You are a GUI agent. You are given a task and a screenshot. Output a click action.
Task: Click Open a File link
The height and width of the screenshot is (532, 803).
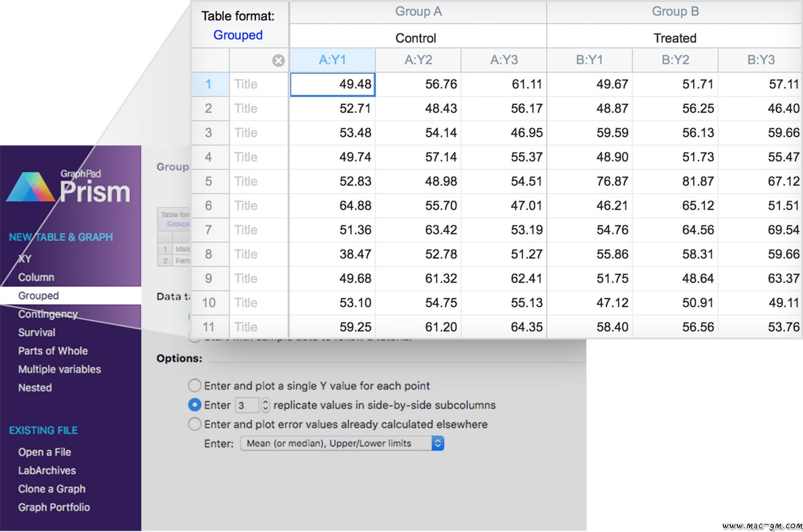[x=45, y=452]
